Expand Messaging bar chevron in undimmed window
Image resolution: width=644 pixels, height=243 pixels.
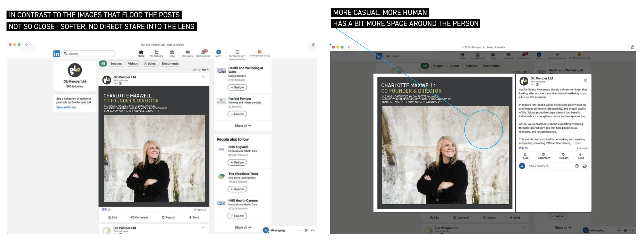point(312,230)
